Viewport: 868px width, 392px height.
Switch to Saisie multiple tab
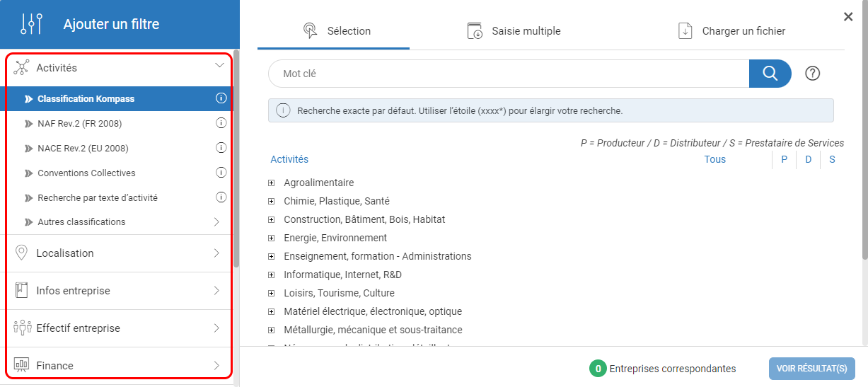pos(514,31)
